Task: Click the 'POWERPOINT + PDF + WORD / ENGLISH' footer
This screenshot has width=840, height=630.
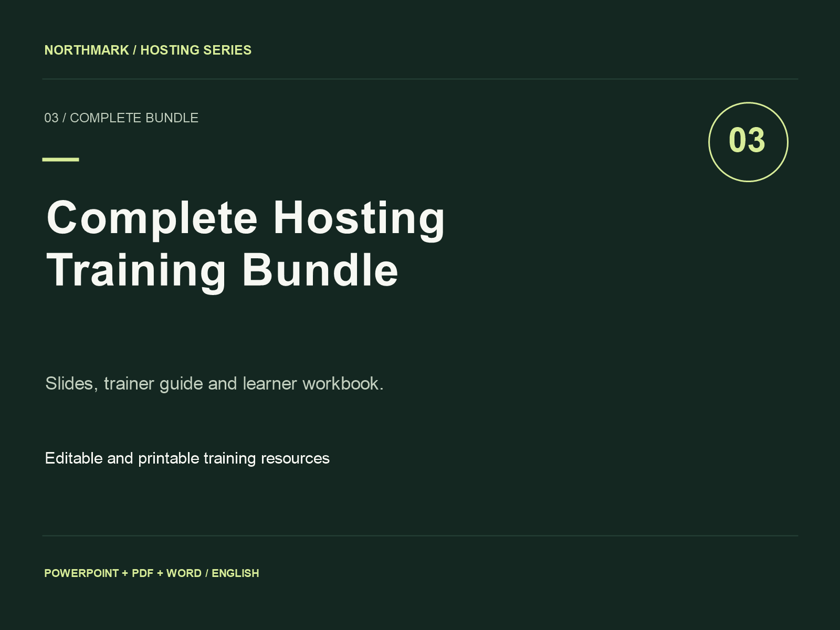Action: tap(152, 573)
